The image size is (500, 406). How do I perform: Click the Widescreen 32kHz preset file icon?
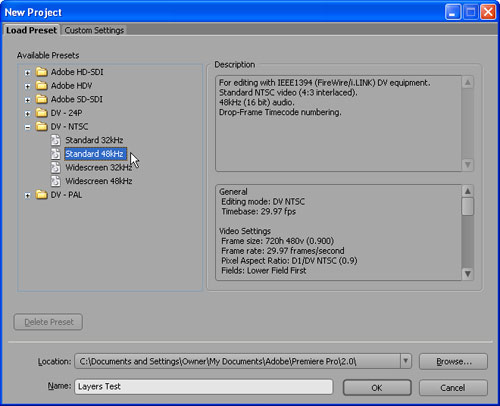(56, 167)
